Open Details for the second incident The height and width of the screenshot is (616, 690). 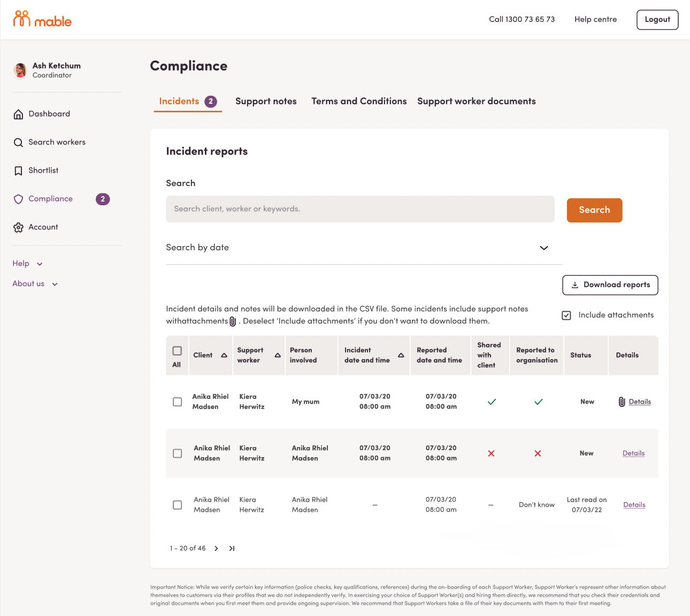coord(633,453)
